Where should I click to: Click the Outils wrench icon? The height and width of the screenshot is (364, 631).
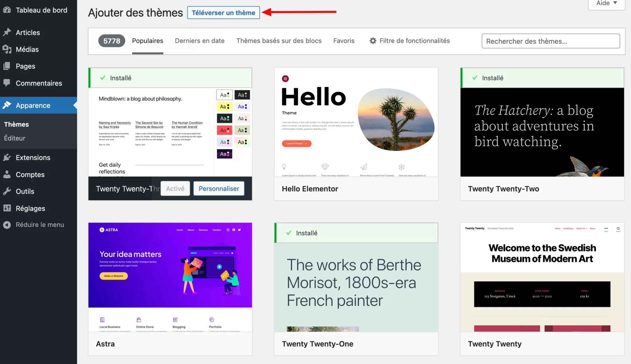(x=7, y=191)
